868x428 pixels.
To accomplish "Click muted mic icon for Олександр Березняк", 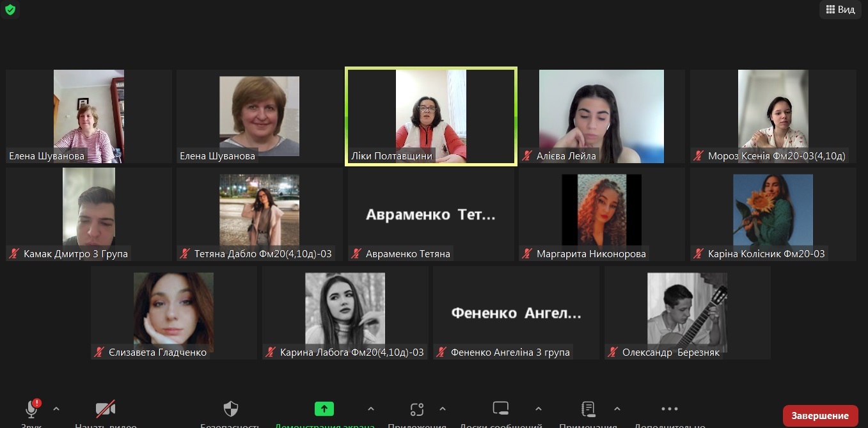I will (x=613, y=353).
